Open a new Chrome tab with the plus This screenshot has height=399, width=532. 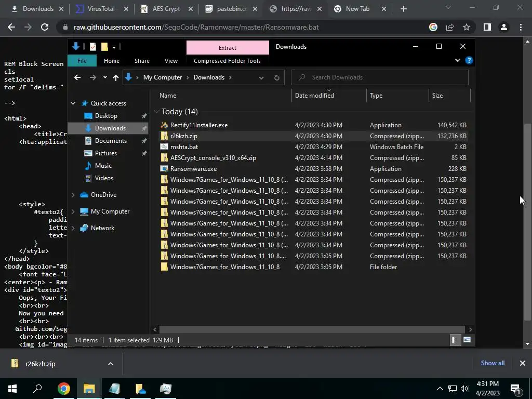tap(403, 9)
